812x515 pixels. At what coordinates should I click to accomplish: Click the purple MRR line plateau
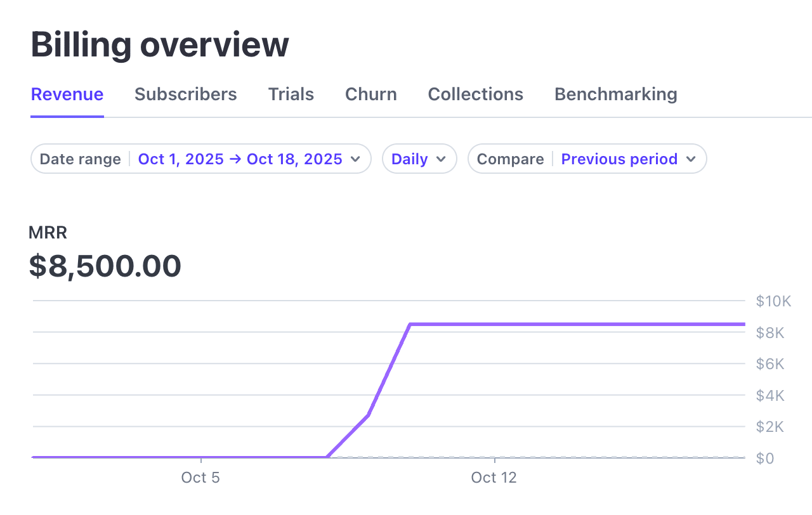click(577, 324)
